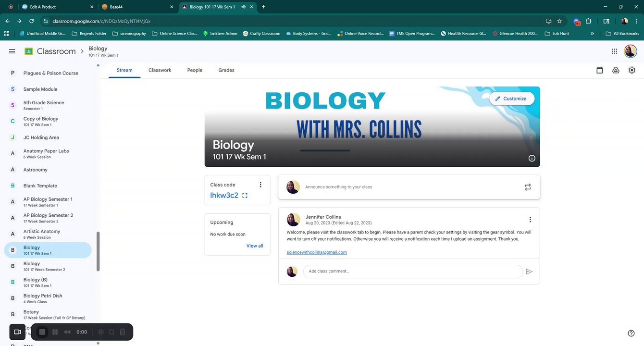Open the class Drive folder icon
Image resolution: width=644 pixels, height=346 pixels.
pos(616,70)
